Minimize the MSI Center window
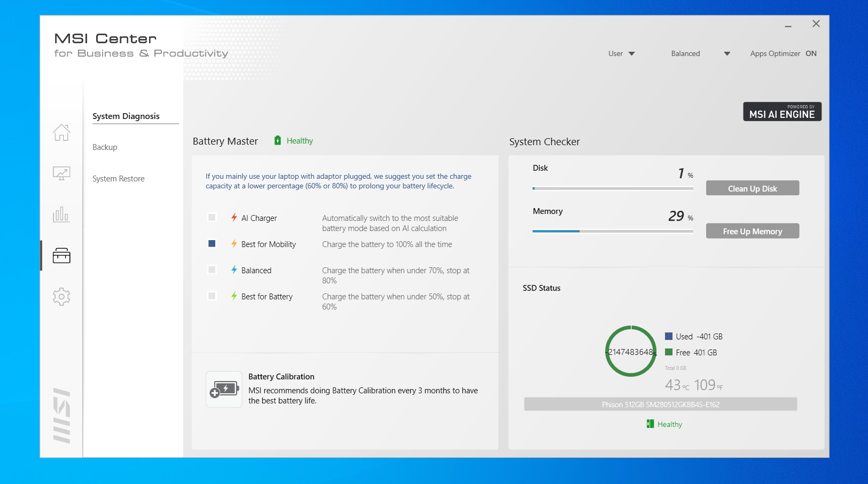The image size is (868, 484). pyautogui.click(x=788, y=26)
